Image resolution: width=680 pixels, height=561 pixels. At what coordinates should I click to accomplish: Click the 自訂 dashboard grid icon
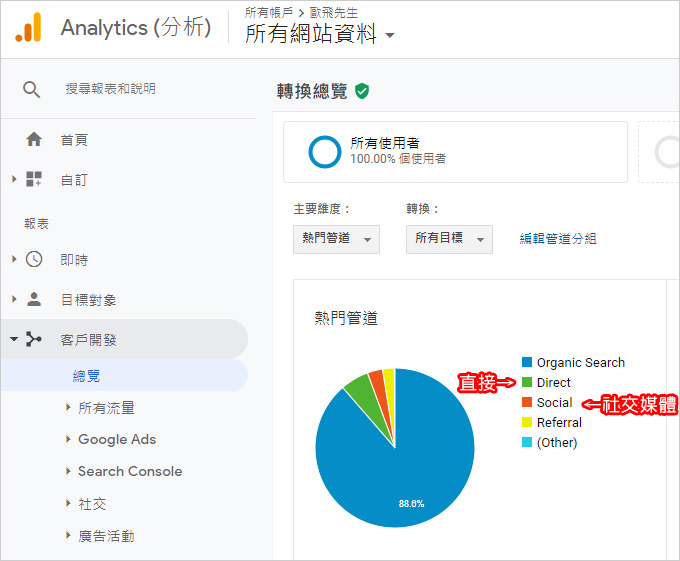click(34, 179)
